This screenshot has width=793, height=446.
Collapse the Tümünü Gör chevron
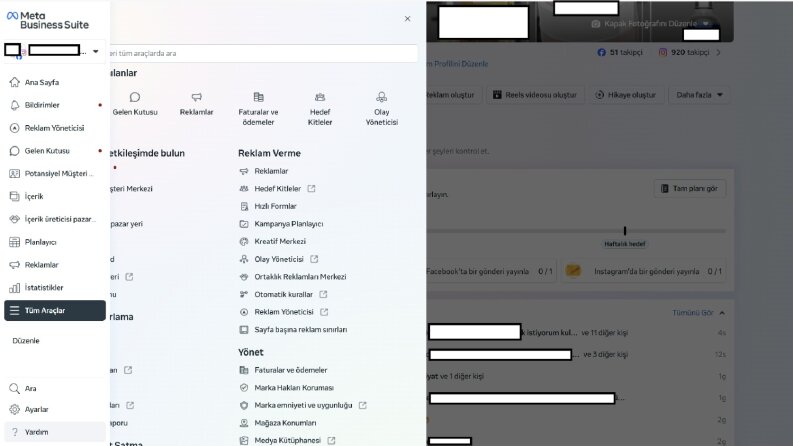[x=722, y=313]
